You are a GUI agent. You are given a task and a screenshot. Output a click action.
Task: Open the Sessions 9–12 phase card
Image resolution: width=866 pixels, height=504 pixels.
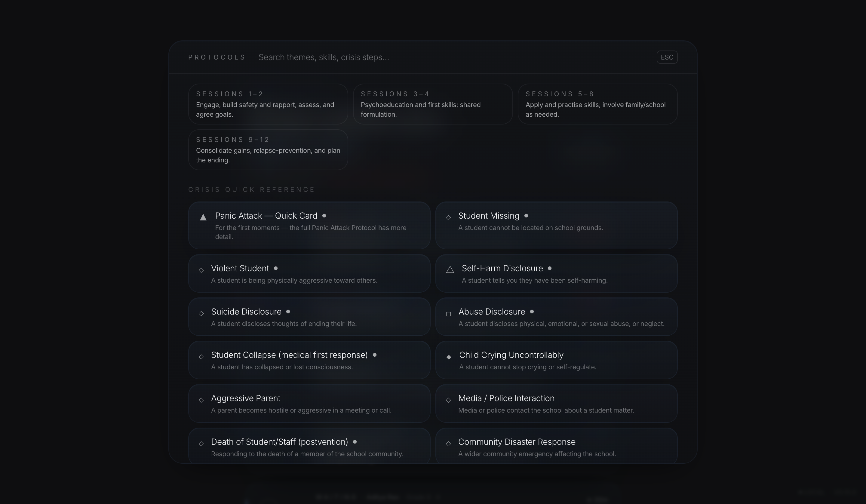pyautogui.click(x=268, y=149)
